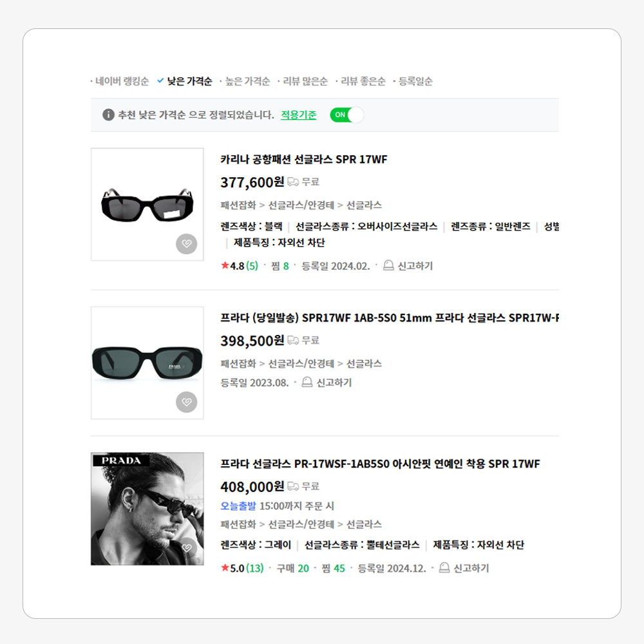Sort by 높은 가격순
The width and height of the screenshot is (644, 644).
[x=247, y=81]
